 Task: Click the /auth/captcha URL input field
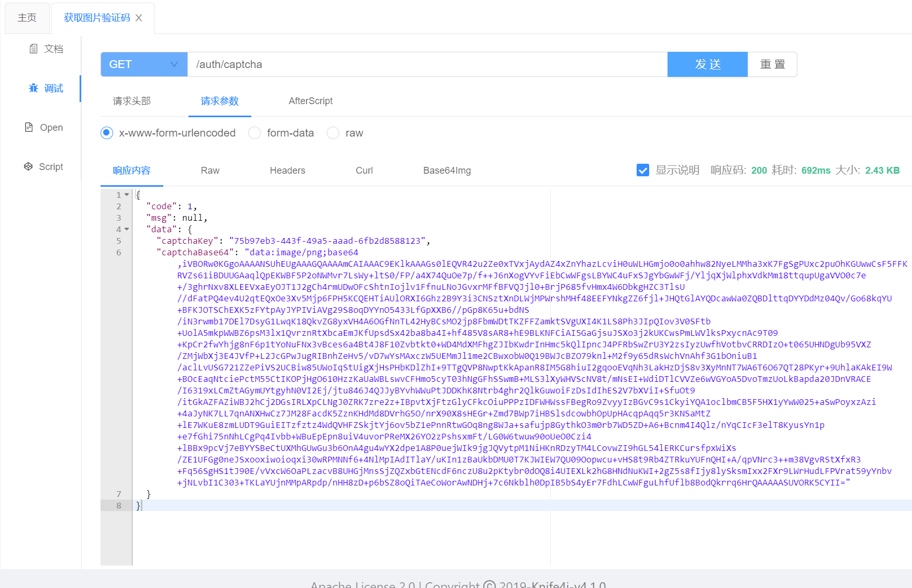tap(427, 64)
